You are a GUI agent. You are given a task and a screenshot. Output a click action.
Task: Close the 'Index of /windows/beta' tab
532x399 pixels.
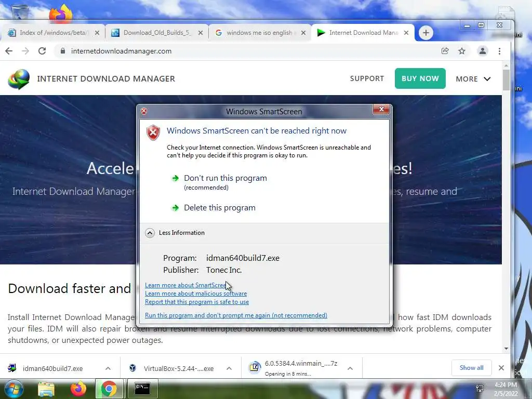(x=97, y=33)
